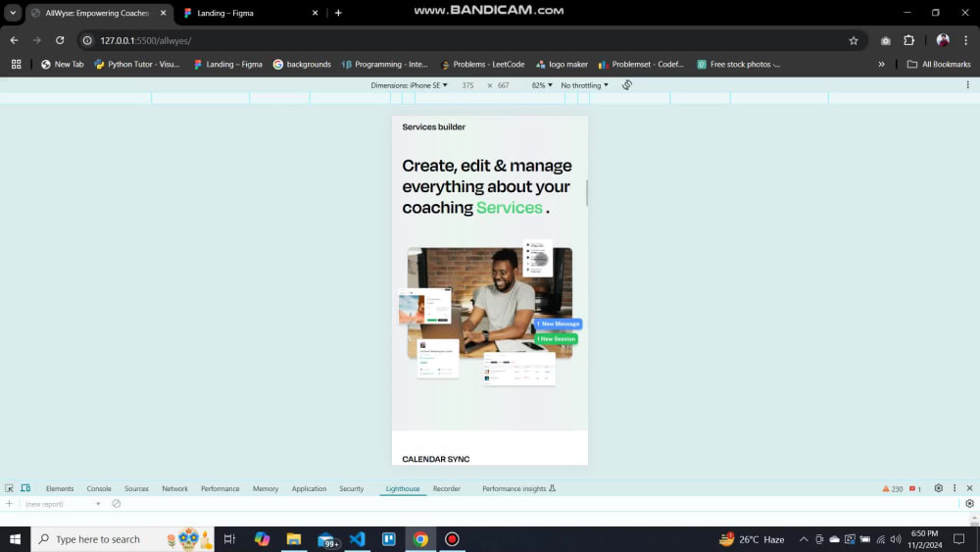Open the Landing – Figma bookmark
This screenshot has height=552, width=980.
(x=227, y=64)
